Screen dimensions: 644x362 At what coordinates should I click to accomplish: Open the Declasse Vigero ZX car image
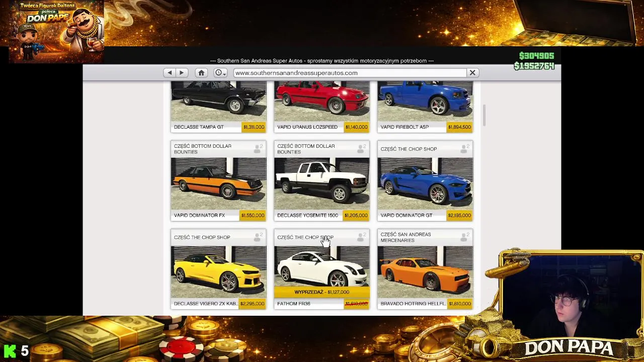click(218, 272)
